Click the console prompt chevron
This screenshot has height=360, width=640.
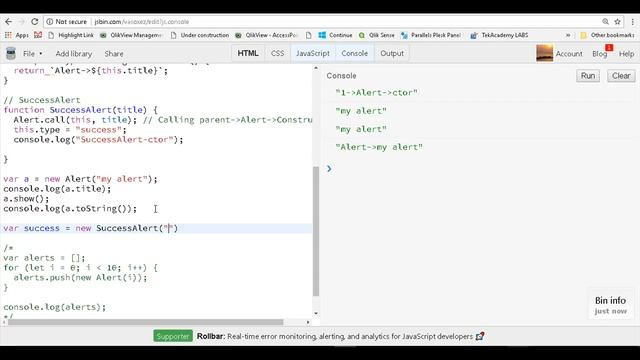(x=329, y=169)
